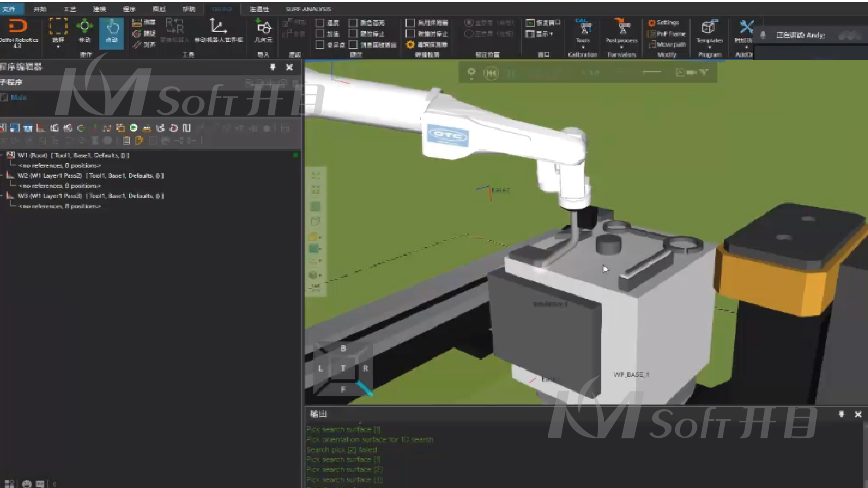Toggle third-row left checkbox in tracking group

(319, 44)
